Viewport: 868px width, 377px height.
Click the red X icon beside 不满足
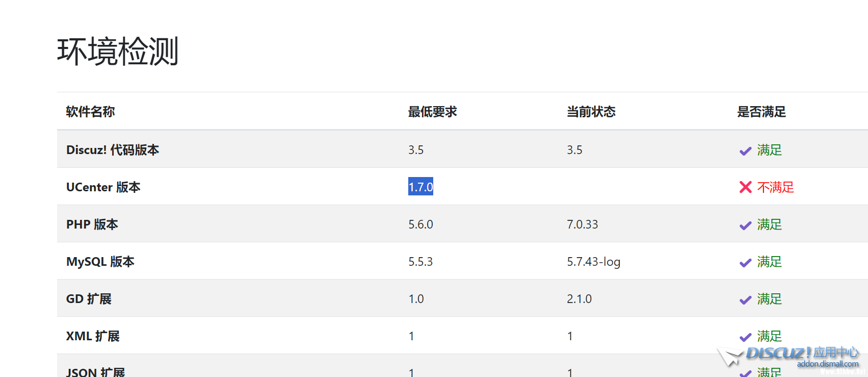coord(745,188)
